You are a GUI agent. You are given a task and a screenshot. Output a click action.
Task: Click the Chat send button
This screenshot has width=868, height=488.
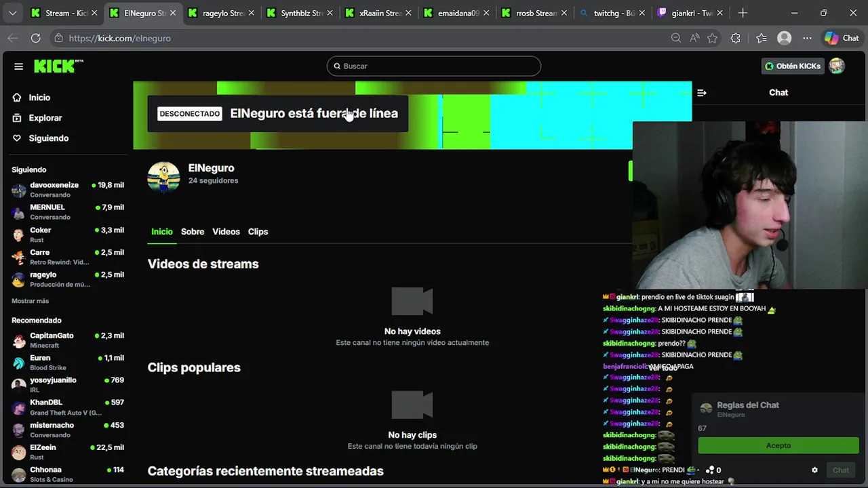(x=840, y=470)
